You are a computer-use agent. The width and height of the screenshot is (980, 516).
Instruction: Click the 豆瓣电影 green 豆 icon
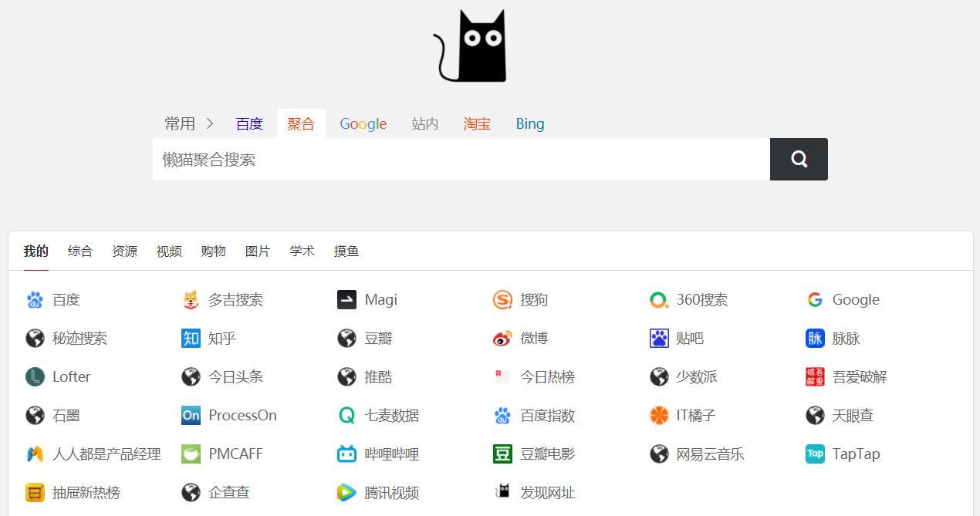[x=502, y=454]
